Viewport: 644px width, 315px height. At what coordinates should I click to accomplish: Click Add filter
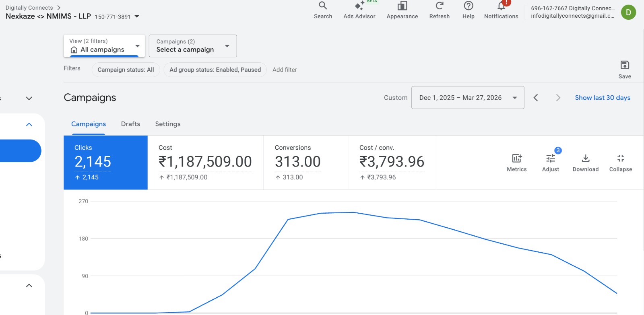(285, 70)
